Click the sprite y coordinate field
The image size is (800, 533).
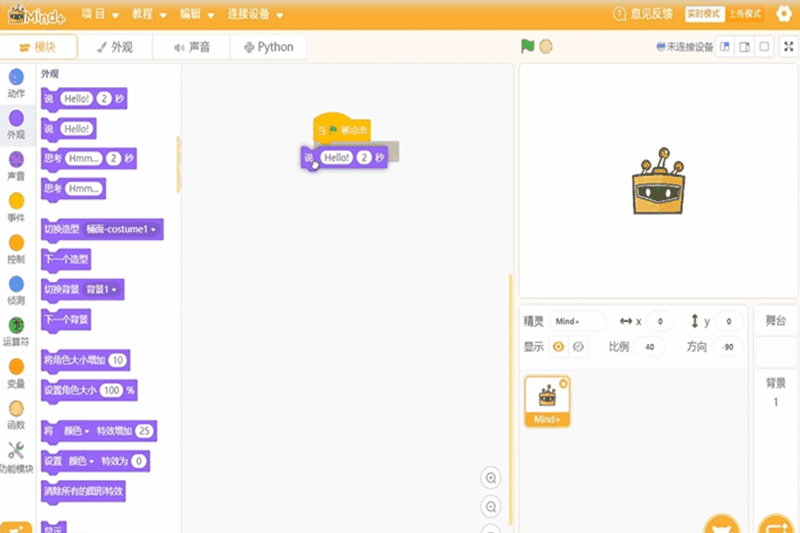coord(729,321)
